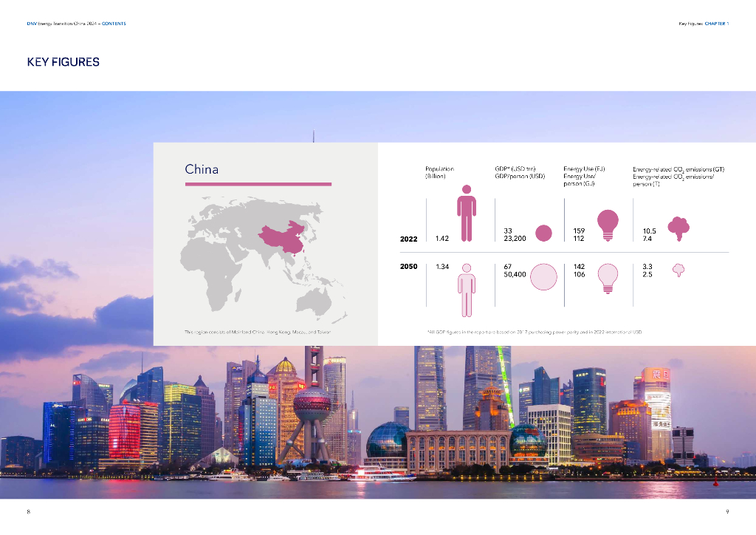Select the DNV Energy Transition China 2024 header text
The image size is (756, 535).
tap(62, 24)
